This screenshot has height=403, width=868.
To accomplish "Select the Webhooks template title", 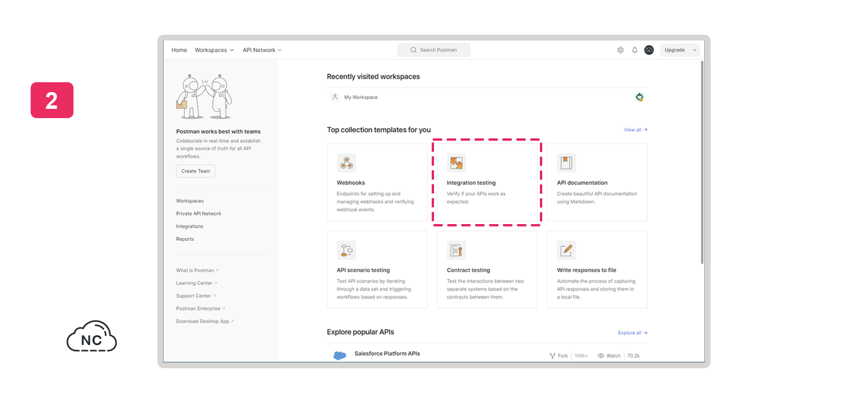I will [351, 183].
